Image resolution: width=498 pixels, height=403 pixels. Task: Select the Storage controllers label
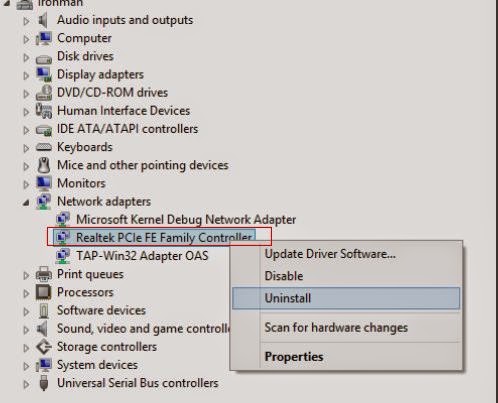[x=107, y=347]
